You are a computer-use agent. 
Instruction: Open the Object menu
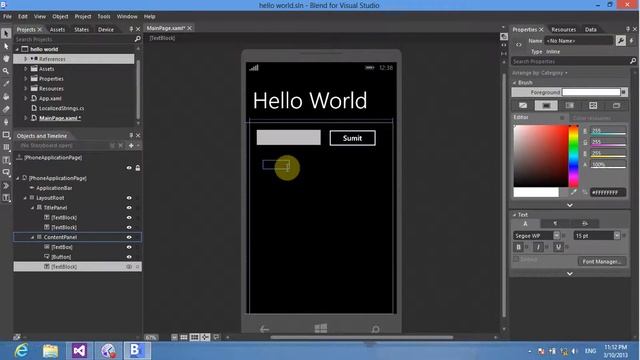pyautogui.click(x=60, y=17)
